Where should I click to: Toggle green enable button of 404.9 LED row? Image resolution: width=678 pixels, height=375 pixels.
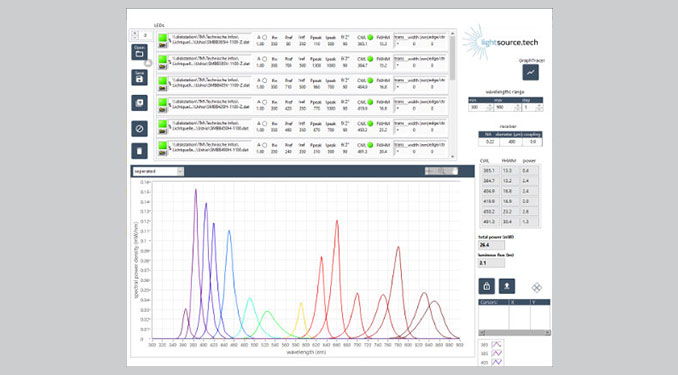(163, 81)
